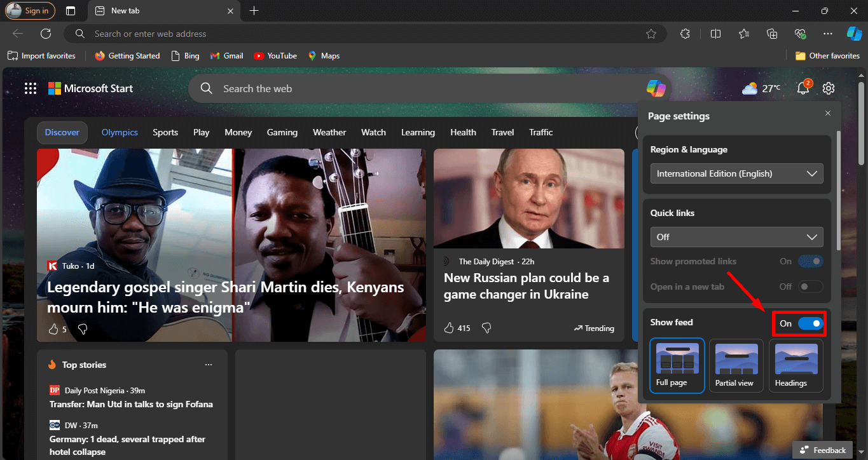
Task: Select the Weather tab in feed
Action: 329,132
